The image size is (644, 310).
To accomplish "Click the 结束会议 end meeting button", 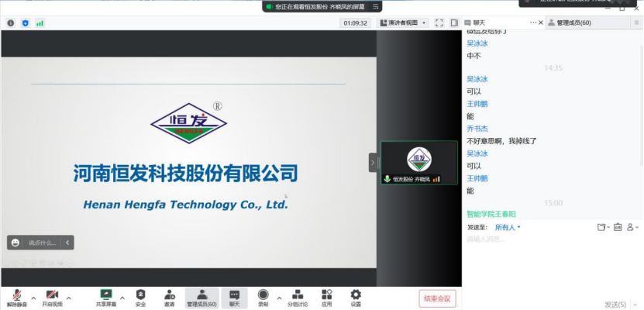I will coord(437,298).
